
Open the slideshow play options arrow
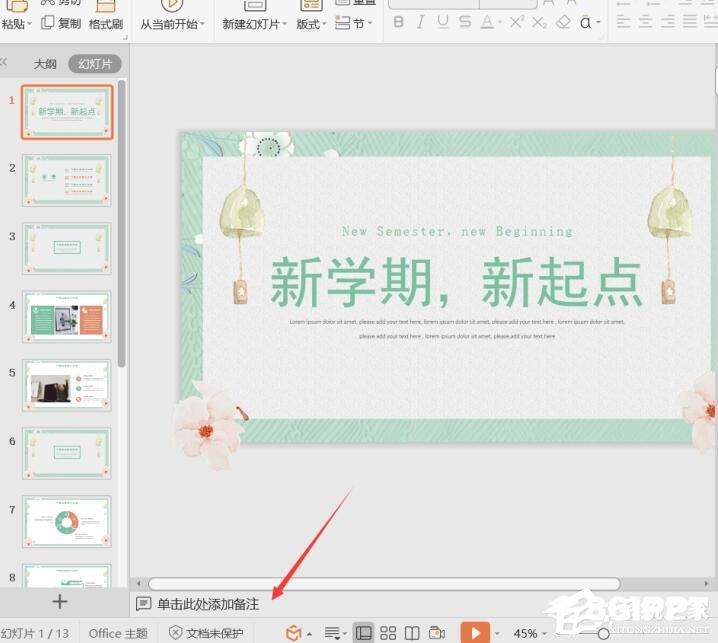point(497,633)
